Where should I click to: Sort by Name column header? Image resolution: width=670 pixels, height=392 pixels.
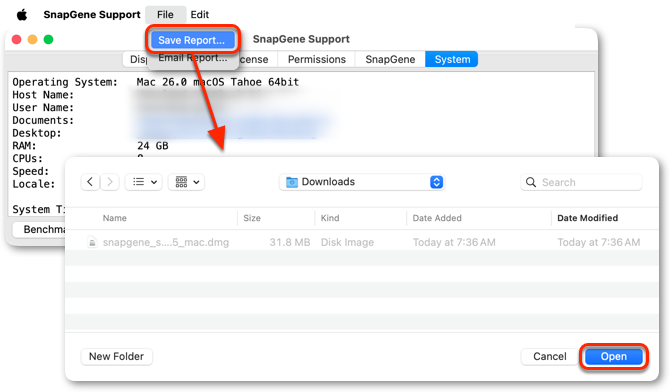pos(115,218)
